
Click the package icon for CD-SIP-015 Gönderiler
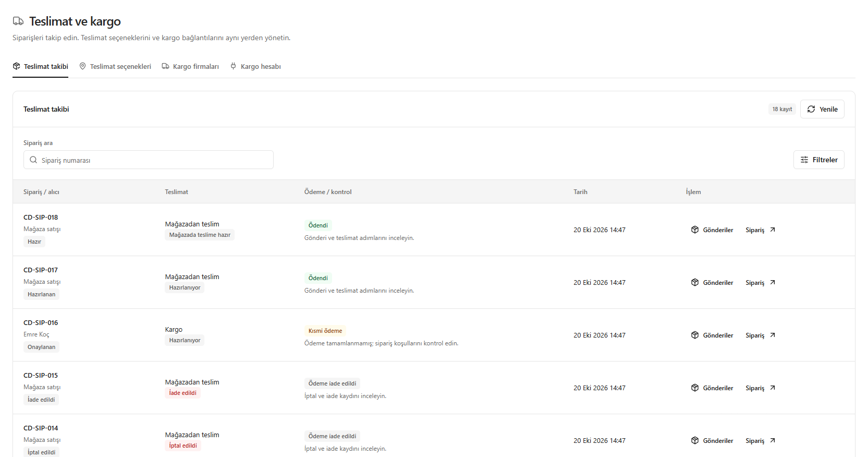pos(695,388)
